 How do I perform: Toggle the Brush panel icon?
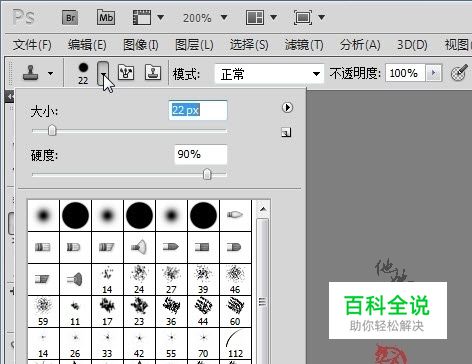click(x=126, y=72)
